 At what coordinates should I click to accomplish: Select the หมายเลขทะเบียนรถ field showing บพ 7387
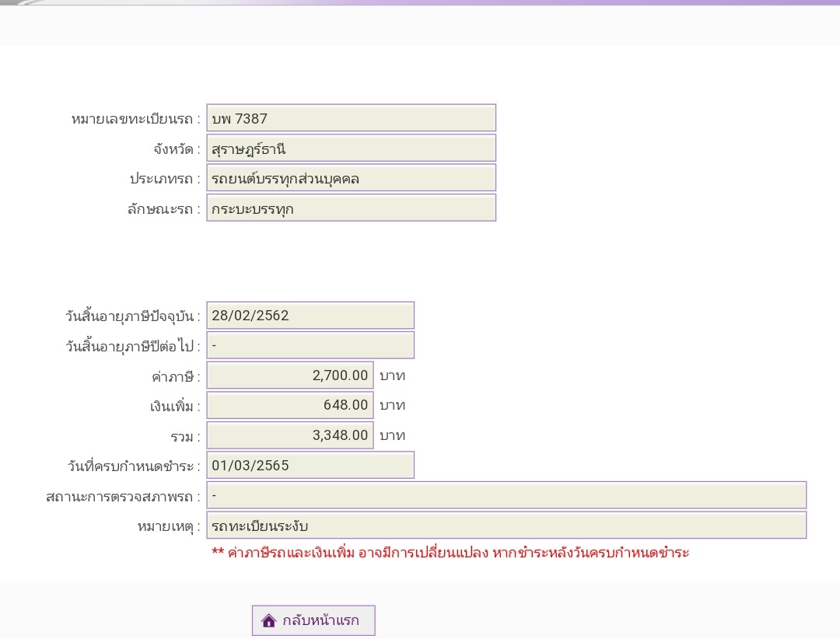[x=352, y=118]
